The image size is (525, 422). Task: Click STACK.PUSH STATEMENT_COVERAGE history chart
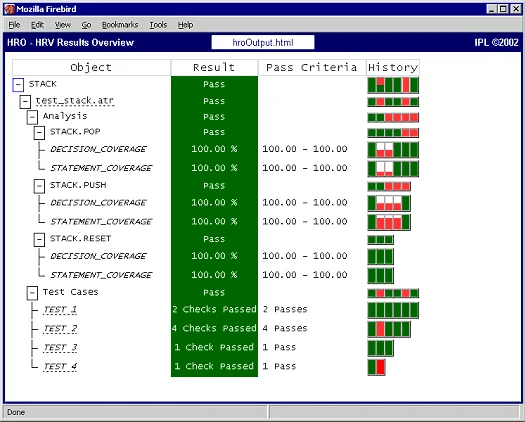click(389, 222)
